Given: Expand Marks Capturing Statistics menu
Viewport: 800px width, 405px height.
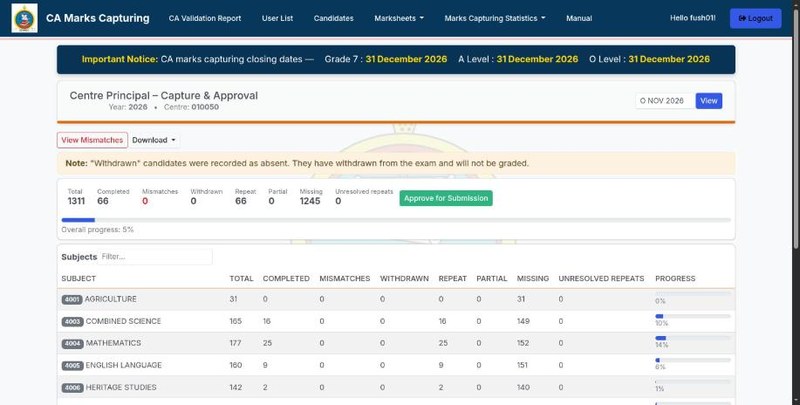Looking at the screenshot, I should click(494, 18).
